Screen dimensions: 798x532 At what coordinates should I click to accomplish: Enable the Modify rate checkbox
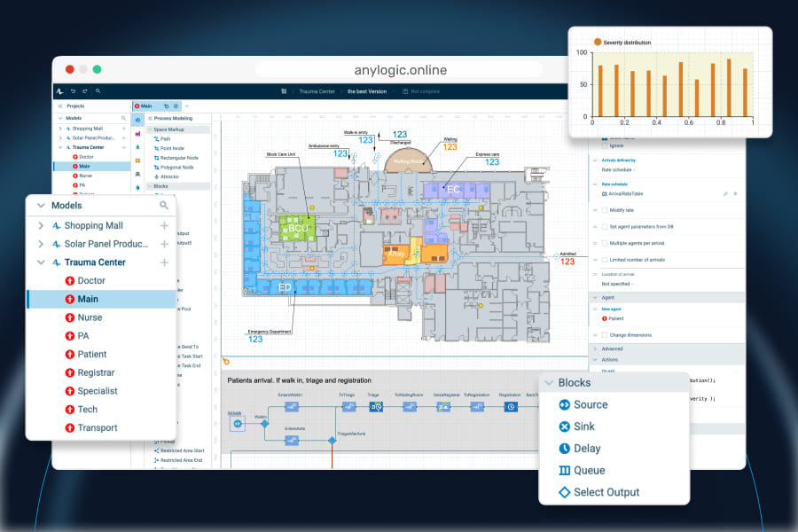(x=605, y=210)
